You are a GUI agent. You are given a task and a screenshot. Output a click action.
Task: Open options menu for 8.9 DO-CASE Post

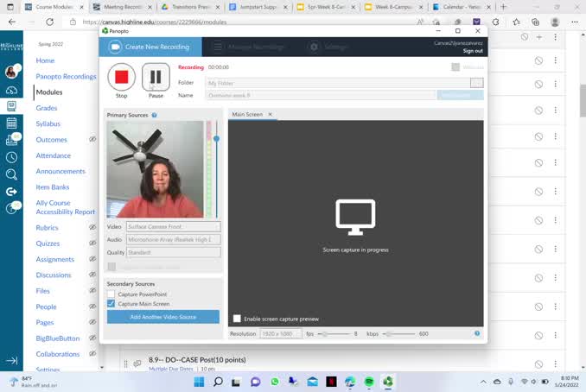(x=556, y=364)
